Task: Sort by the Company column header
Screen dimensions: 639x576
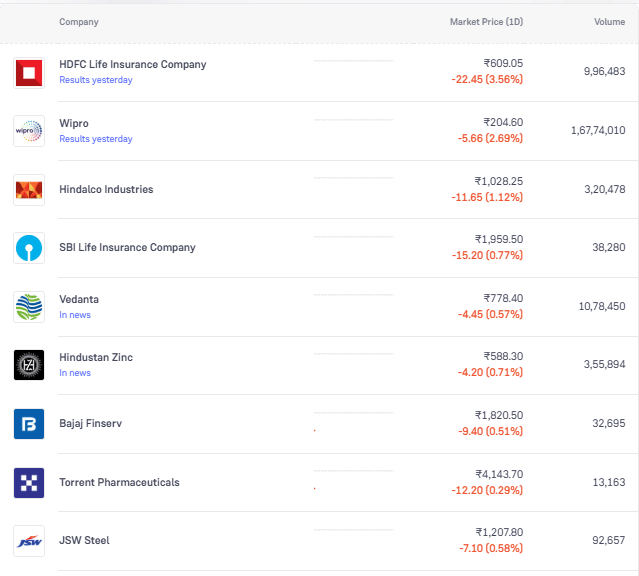Action: tap(79, 22)
